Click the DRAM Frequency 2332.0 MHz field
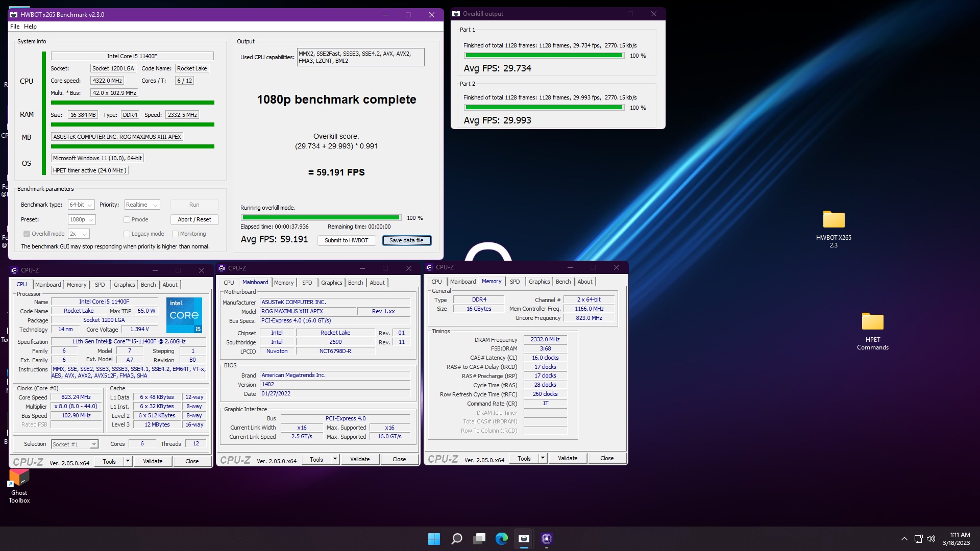Image resolution: width=980 pixels, height=551 pixels. [x=545, y=340]
